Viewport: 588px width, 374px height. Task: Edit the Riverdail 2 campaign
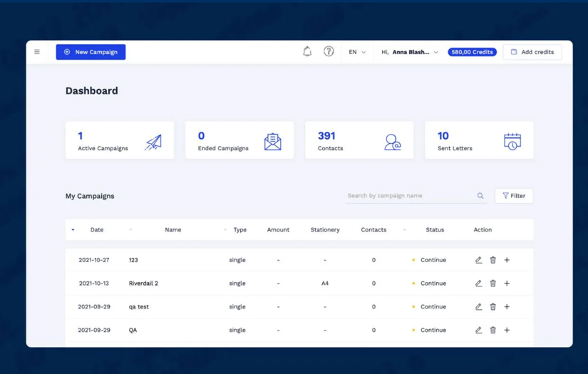pos(478,284)
